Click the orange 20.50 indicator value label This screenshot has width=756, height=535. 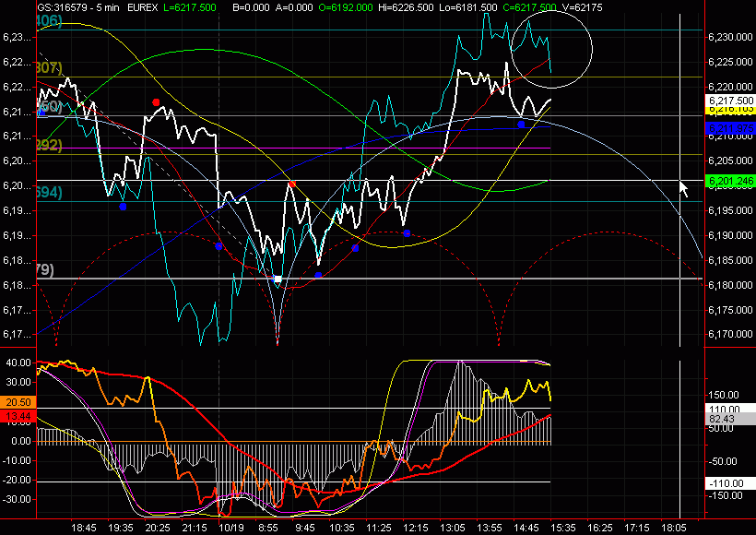tap(18, 403)
